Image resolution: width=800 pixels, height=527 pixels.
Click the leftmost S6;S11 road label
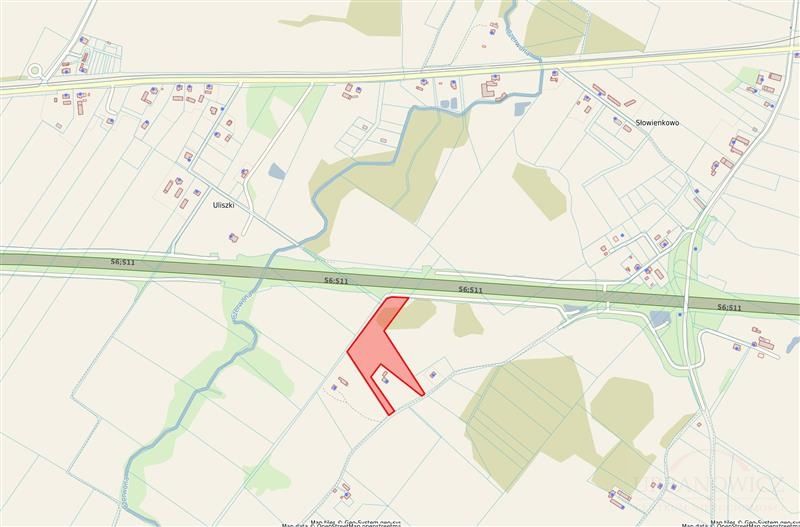[123, 262]
